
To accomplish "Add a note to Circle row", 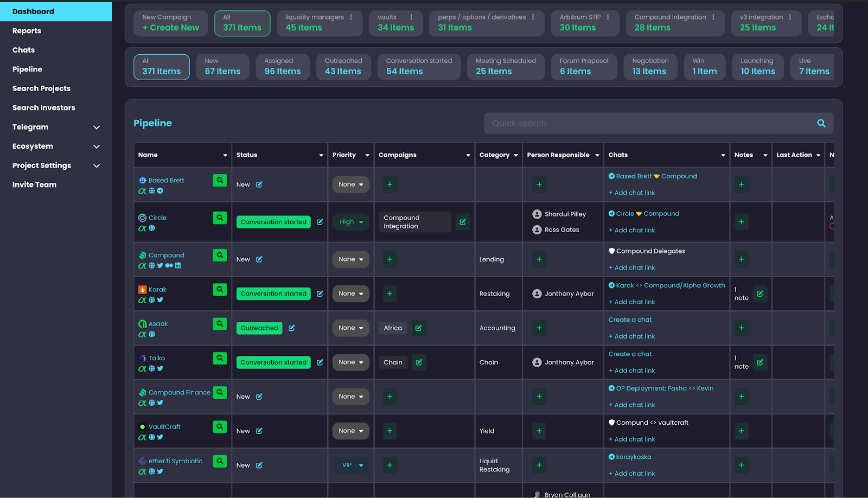I will (742, 222).
